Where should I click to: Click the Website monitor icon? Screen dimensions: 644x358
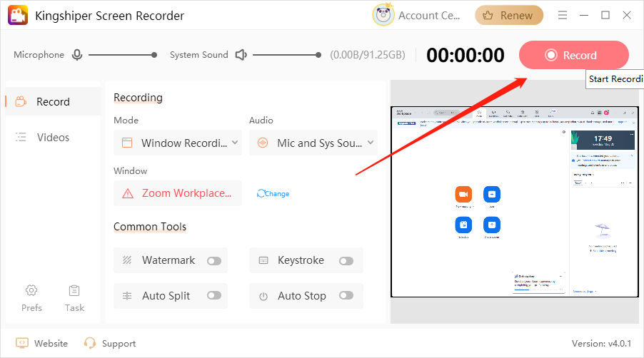click(21, 343)
